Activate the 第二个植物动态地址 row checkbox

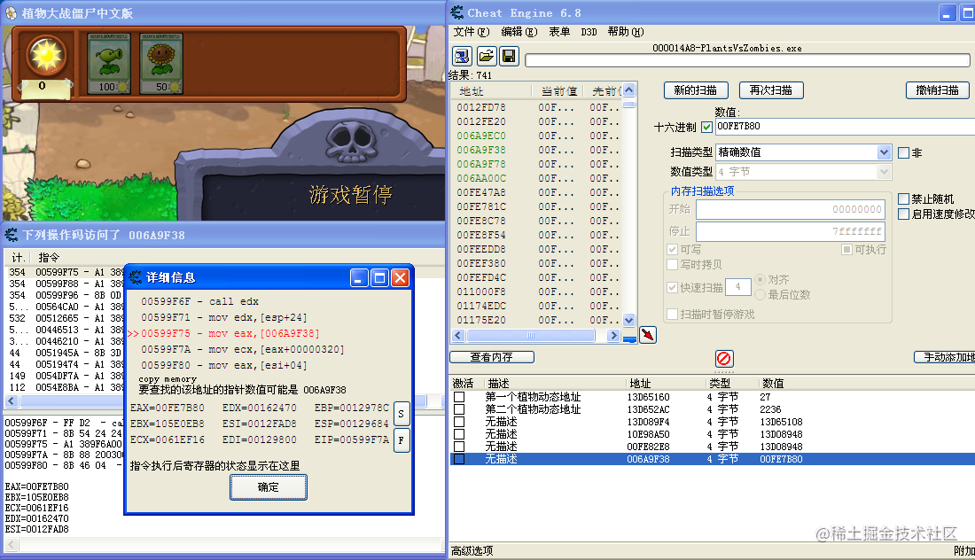click(x=459, y=409)
